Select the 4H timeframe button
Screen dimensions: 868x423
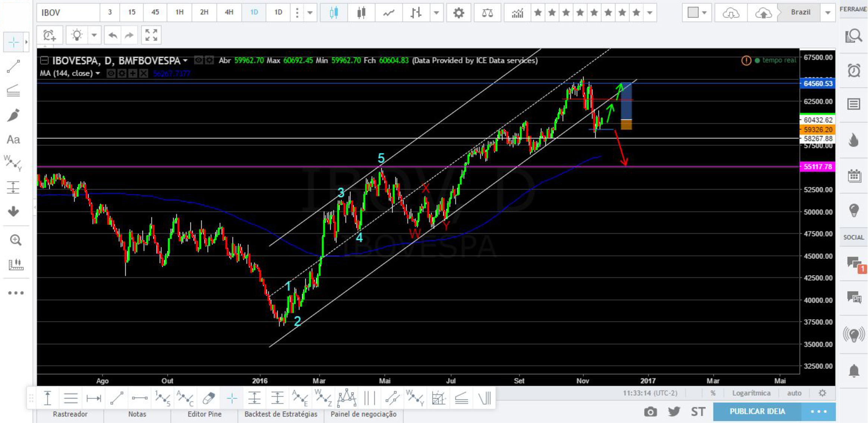tap(229, 12)
